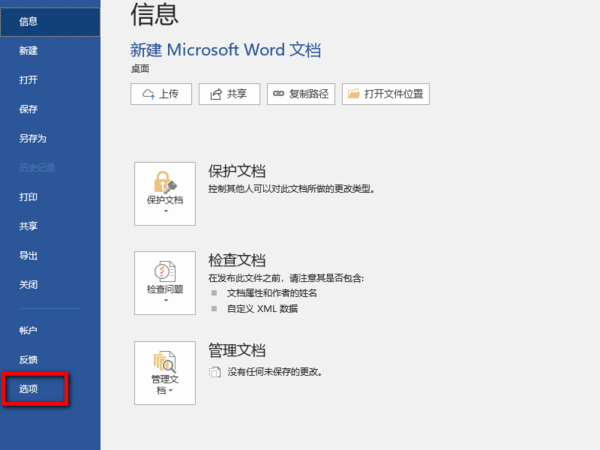The height and width of the screenshot is (450, 600).
Task: Click the 打开文件位置 button
Action: click(386, 94)
